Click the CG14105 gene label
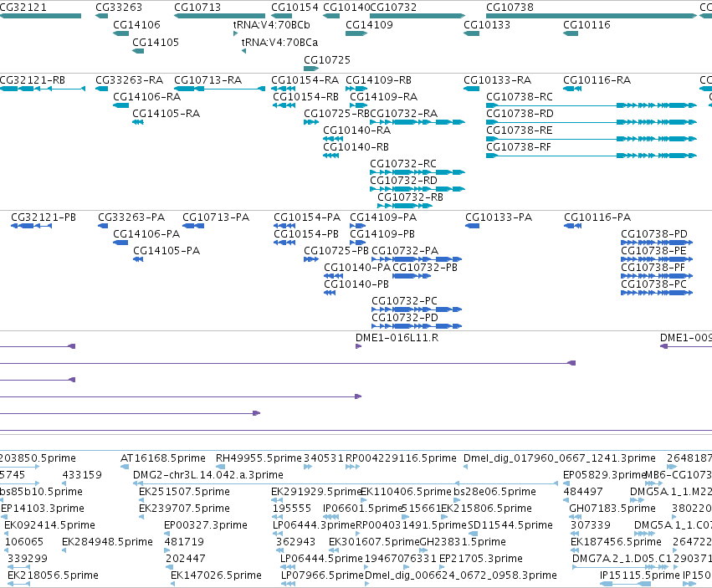 (156, 42)
